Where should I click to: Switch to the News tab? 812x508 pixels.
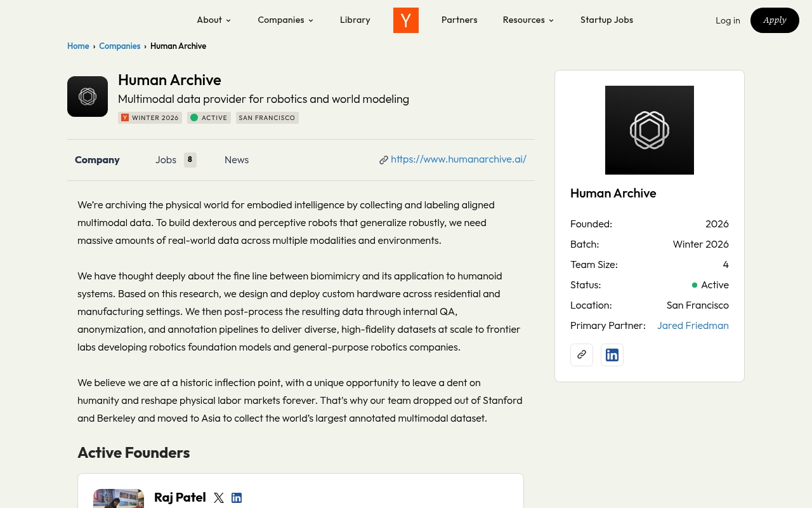click(x=237, y=160)
